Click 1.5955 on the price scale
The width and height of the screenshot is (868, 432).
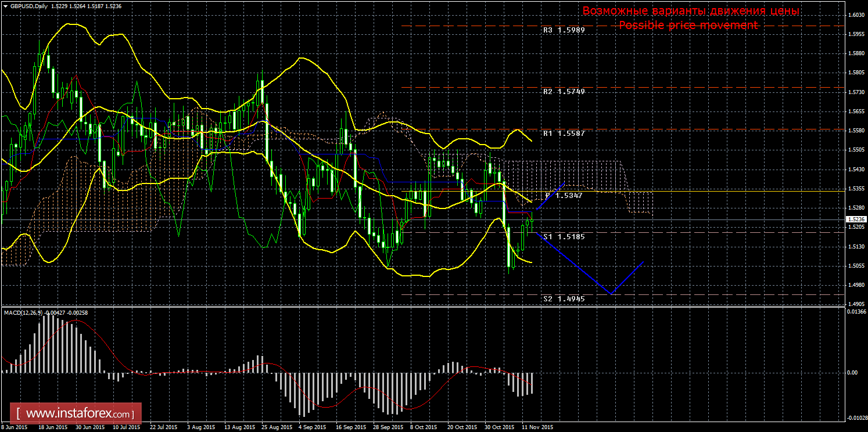tap(856, 34)
